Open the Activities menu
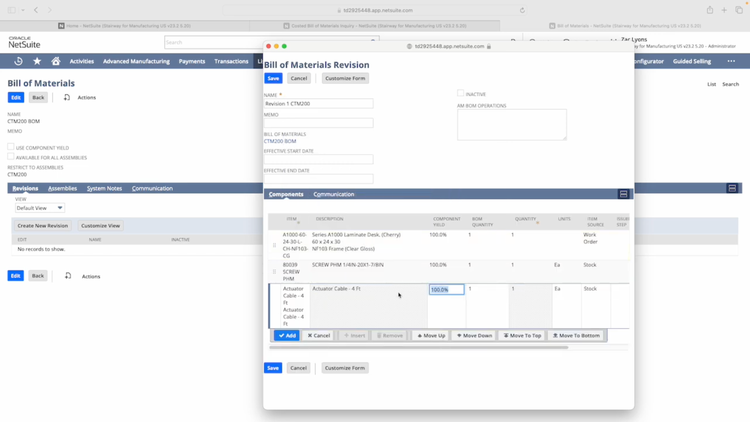 [82, 61]
